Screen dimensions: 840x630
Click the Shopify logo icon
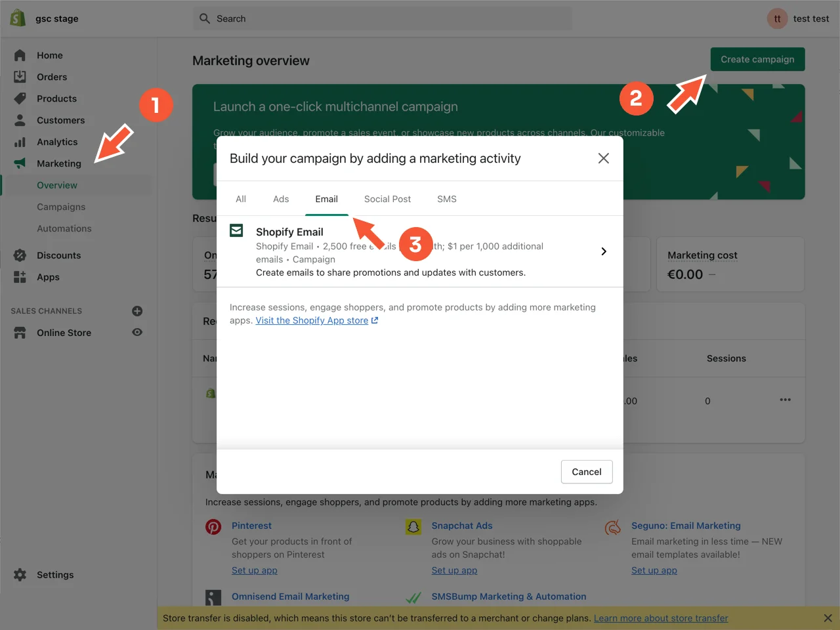pos(18,18)
